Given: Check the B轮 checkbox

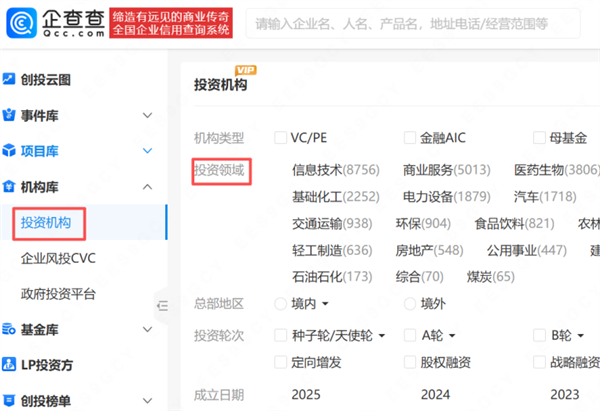Looking at the screenshot, I should point(539,336).
